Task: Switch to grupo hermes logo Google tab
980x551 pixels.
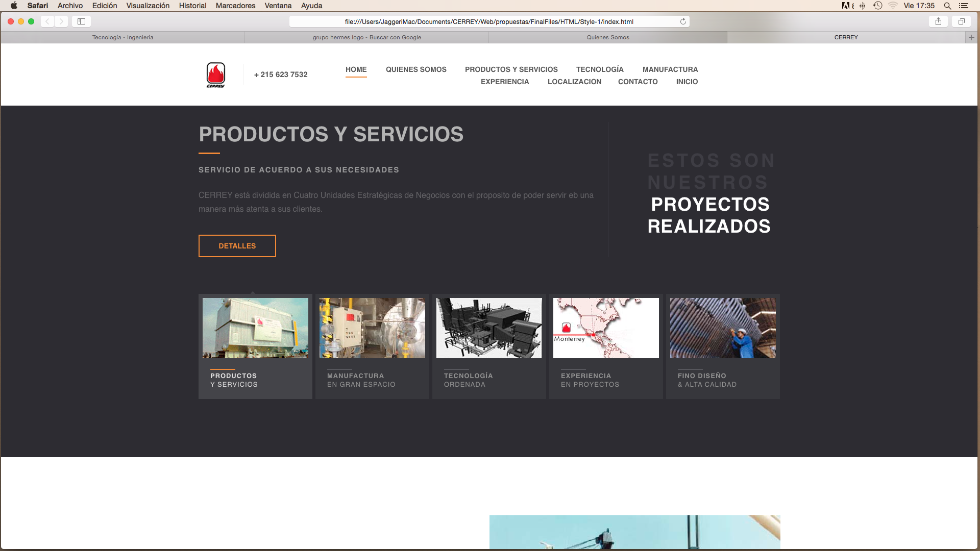Action: point(366,37)
